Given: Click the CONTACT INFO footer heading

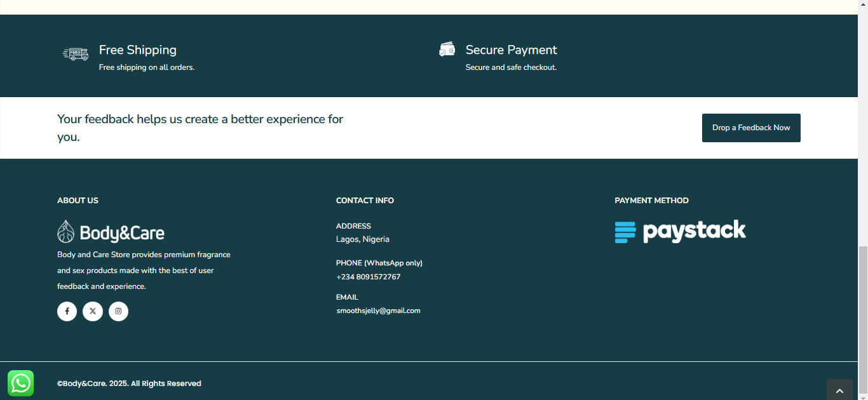Looking at the screenshot, I should tap(365, 201).
